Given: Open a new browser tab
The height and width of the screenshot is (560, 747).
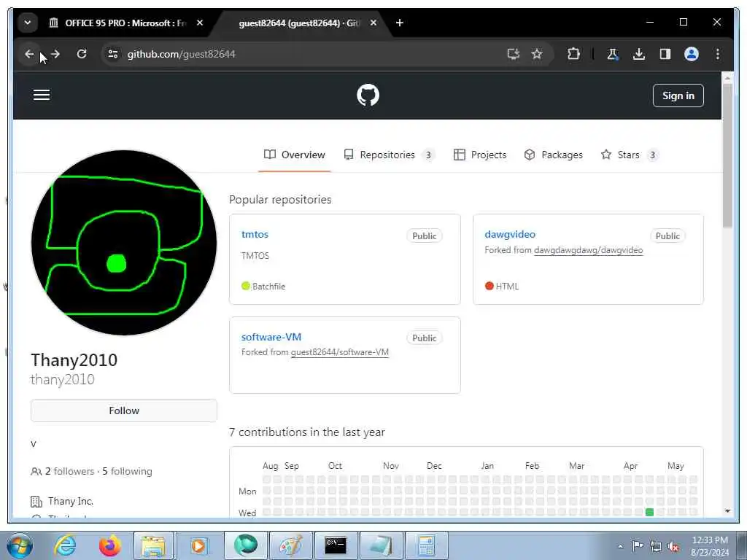Looking at the screenshot, I should pos(400,23).
